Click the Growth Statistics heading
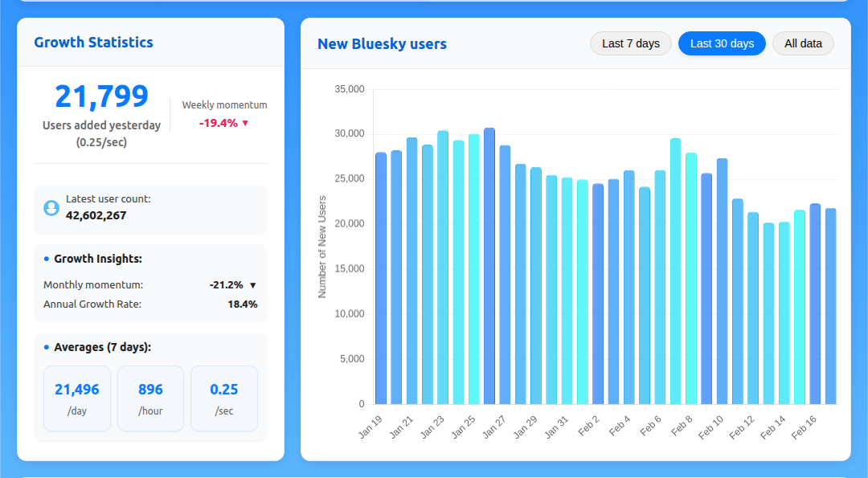 pyautogui.click(x=93, y=43)
